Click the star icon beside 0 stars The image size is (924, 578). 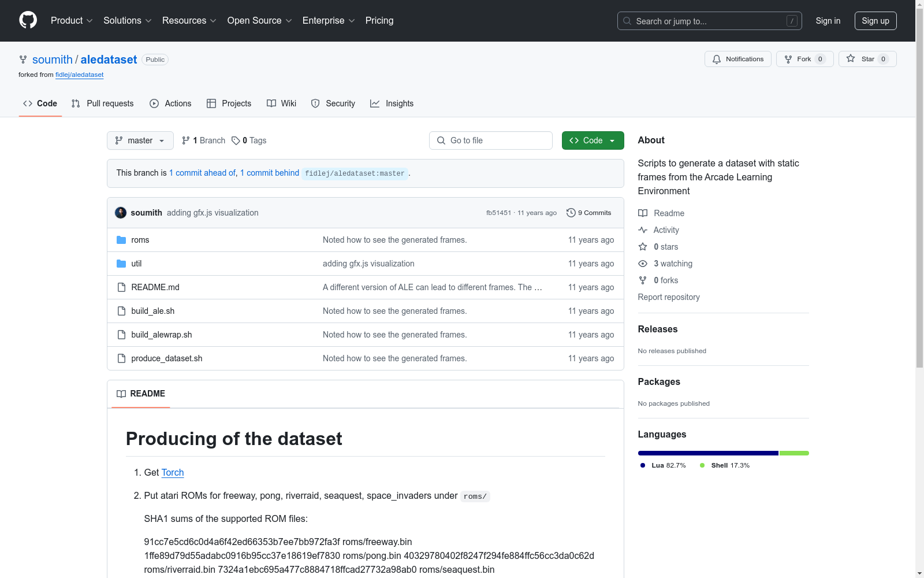pyautogui.click(x=643, y=247)
